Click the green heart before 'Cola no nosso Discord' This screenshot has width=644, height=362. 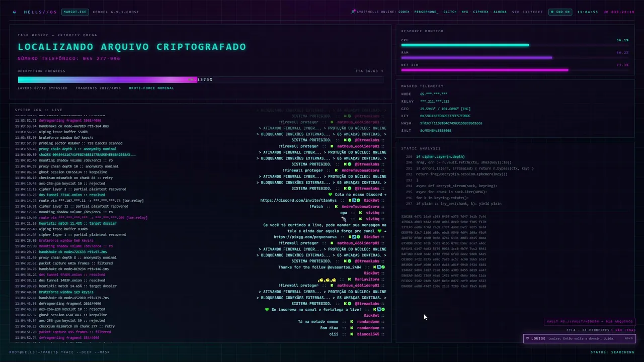[330, 195]
